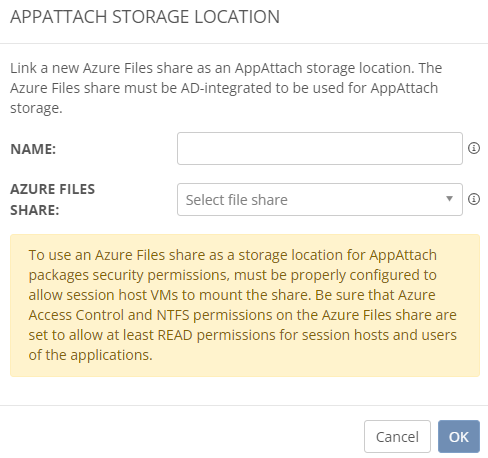Click the yellow permissions warning box
488x458 pixels.
(245, 305)
